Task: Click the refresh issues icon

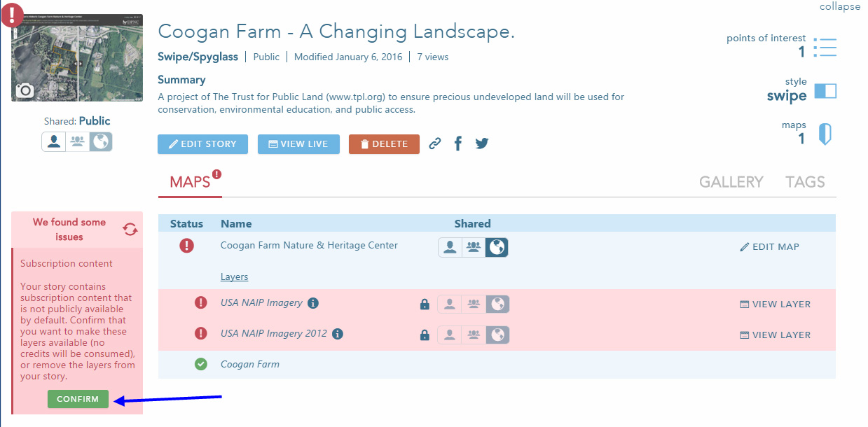Action: tap(130, 229)
